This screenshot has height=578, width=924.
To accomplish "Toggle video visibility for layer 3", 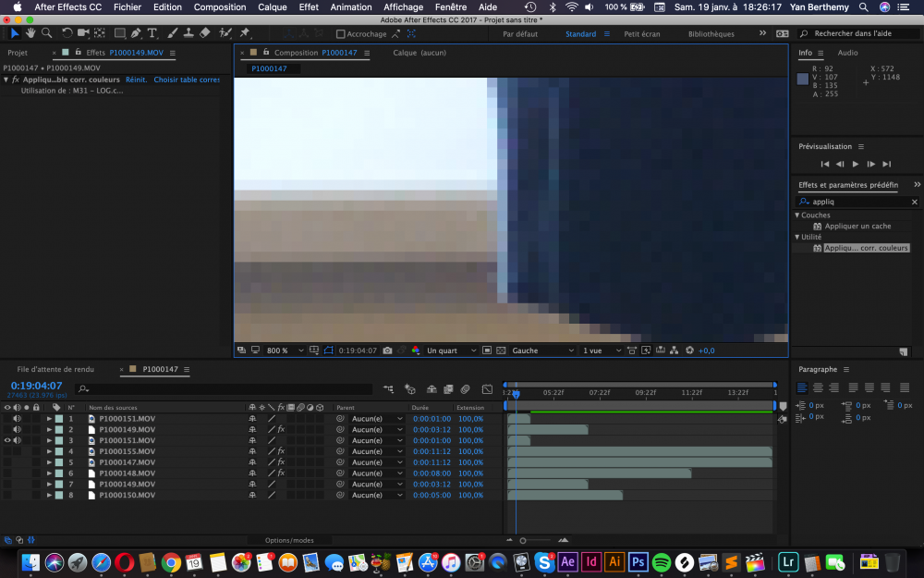I will 7,440.
